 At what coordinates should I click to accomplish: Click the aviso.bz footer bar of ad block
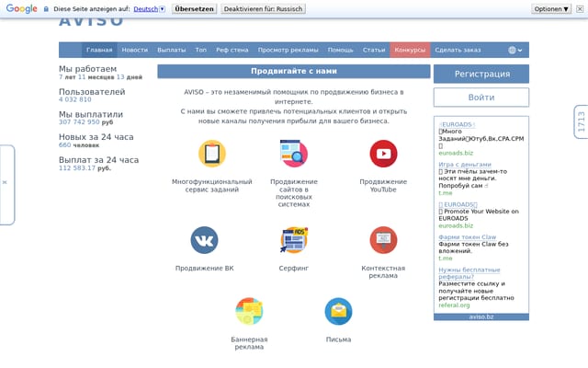[481, 316]
